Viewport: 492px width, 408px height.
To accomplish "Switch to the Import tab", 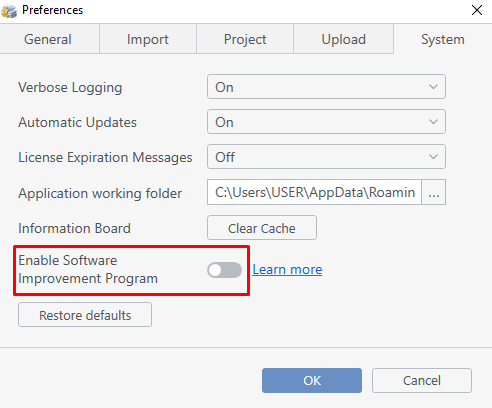I will coord(148,39).
